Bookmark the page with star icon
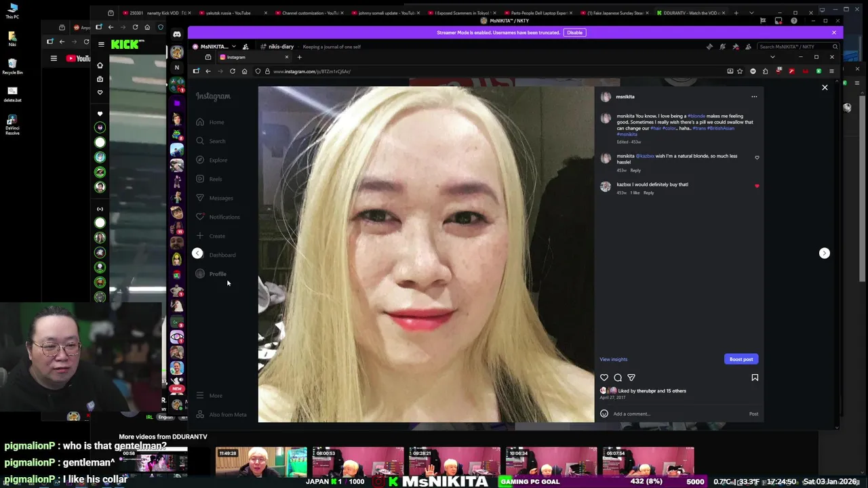Image resolution: width=868 pixels, height=488 pixels. [741, 71]
